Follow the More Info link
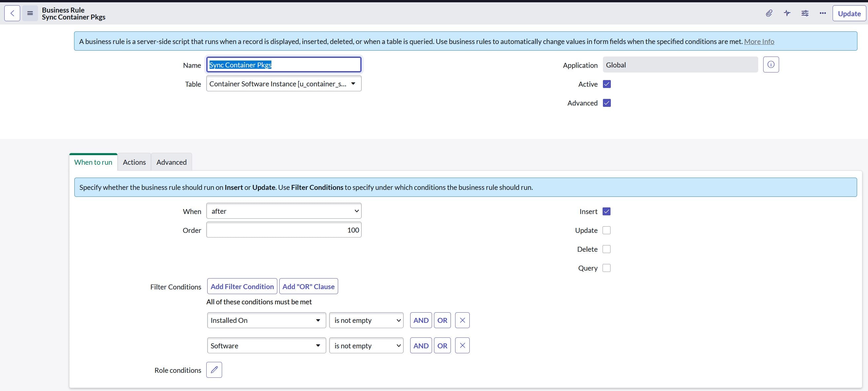 coord(759,41)
